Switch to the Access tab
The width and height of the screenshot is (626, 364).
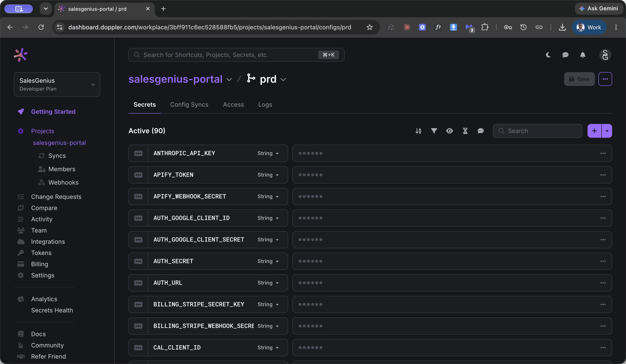[233, 104]
